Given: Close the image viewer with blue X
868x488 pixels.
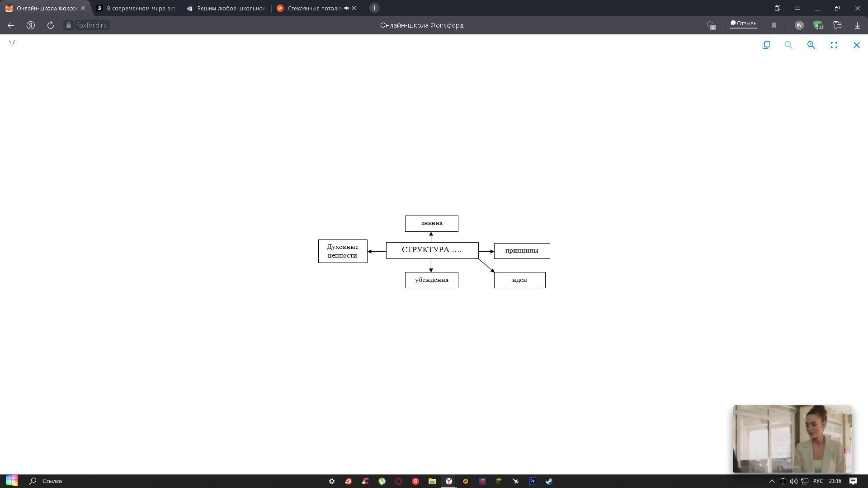Looking at the screenshot, I should pos(856,45).
